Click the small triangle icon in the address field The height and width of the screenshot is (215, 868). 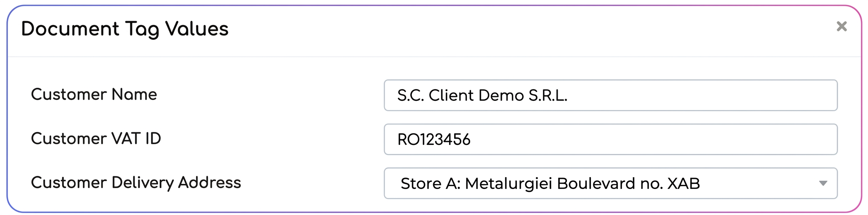(x=823, y=184)
